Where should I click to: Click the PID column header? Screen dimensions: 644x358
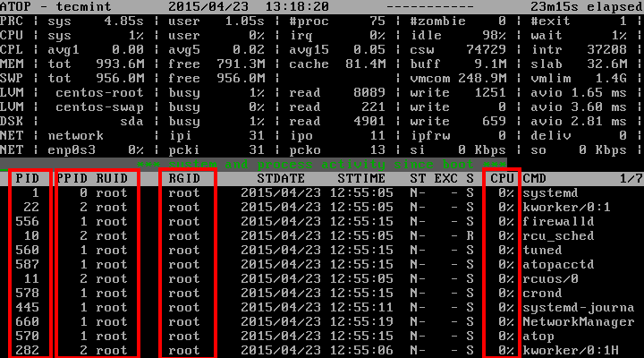click(x=29, y=178)
